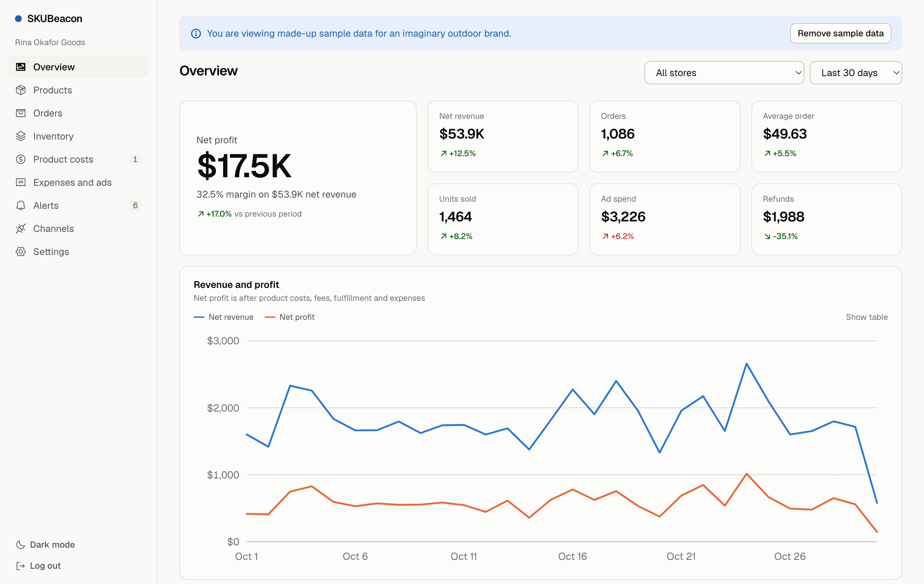Image resolution: width=924 pixels, height=584 pixels.
Task: Click the Revenue and profit heading
Action: pyautogui.click(x=236, y=285)
